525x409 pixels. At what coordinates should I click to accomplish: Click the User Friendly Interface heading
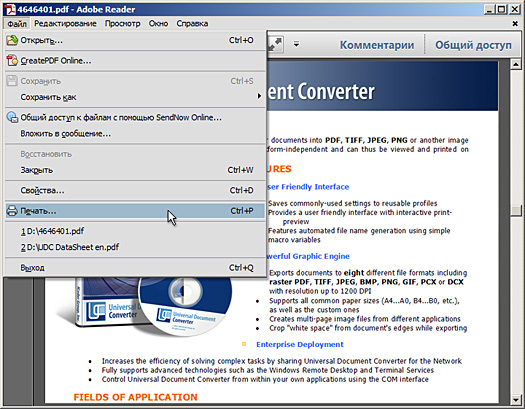point(308,187)
